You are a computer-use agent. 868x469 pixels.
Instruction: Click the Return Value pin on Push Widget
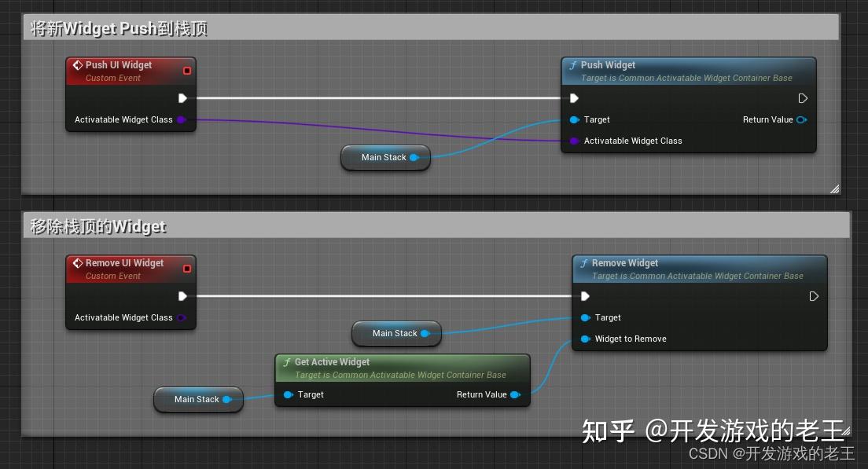802,119
